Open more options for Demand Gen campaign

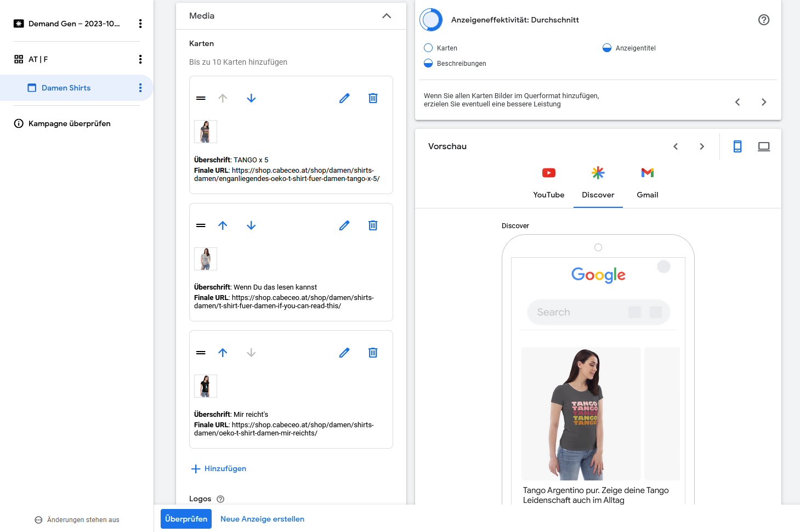click(140, 24)
